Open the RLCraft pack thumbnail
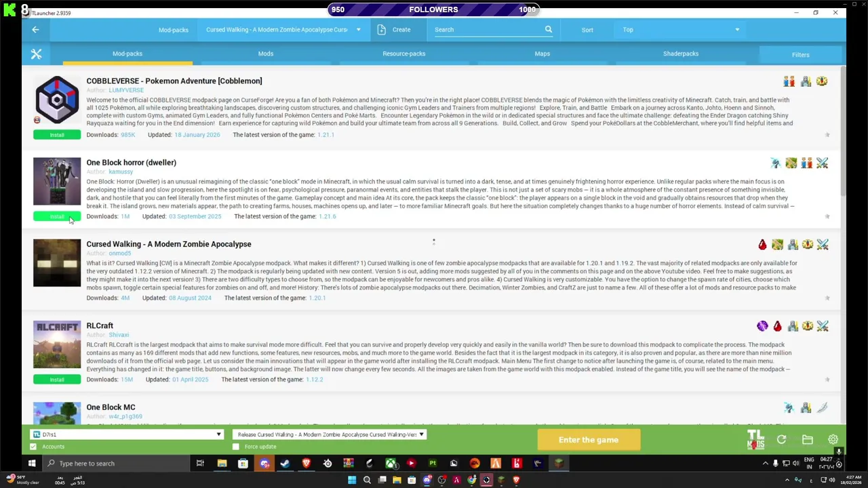868x488 pixels. coord(57,344)
